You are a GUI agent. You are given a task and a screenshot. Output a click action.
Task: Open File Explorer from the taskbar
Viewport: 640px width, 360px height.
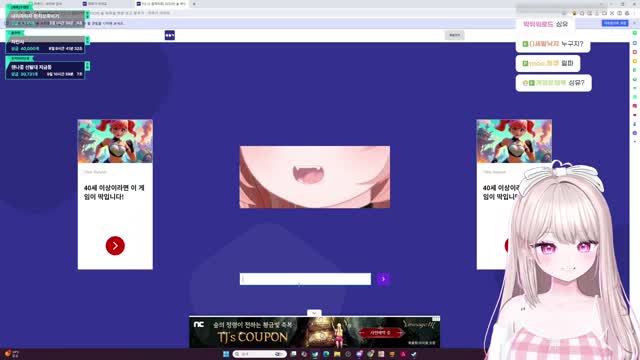pos(337,354)
